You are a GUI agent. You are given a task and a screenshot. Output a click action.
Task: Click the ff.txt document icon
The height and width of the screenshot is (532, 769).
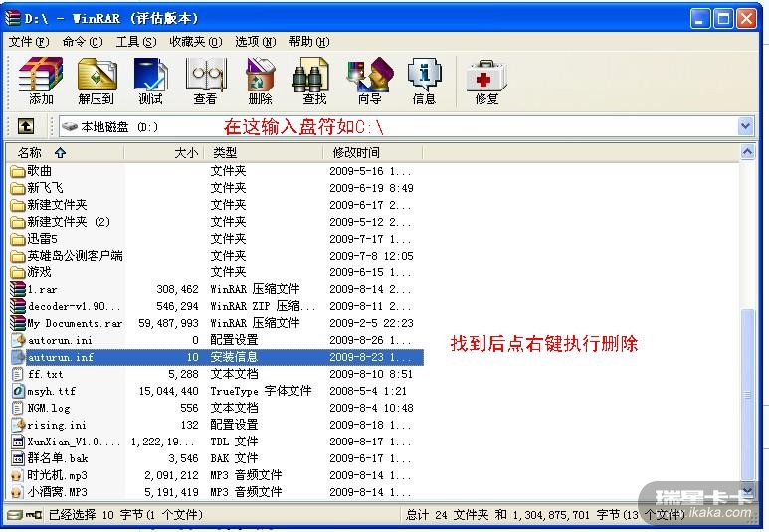(x=18, y=374)
